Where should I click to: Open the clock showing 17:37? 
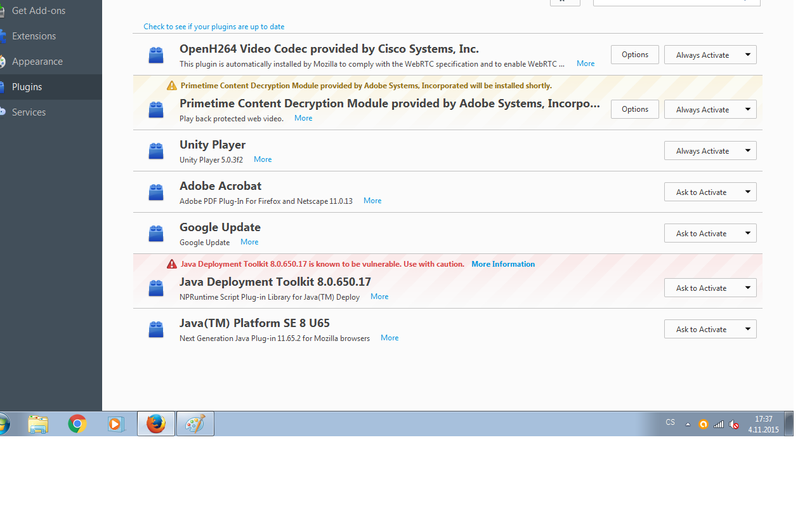tap(763, 424)
